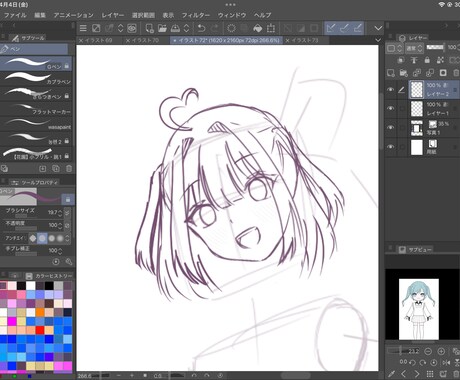Open the layer color mode dropdown
This screenshot has width=460, height=380.
click(394, 48)
